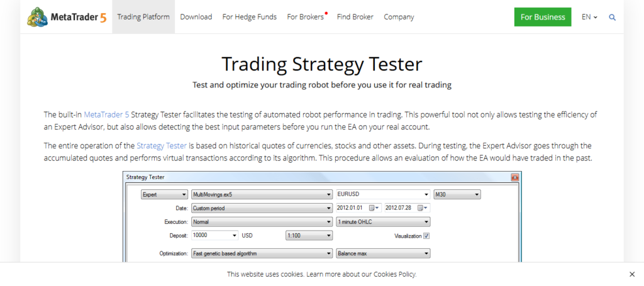Click the cookies notice text about Cookies Policy
644x286 pixels.
pyautogui.click(x=321, y=274)
